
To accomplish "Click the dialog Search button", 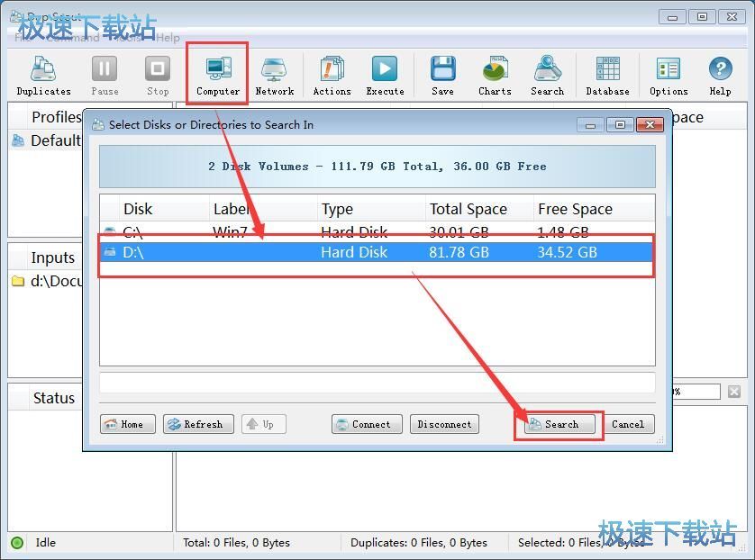I will pyautogui.click(x=559, y=424).
